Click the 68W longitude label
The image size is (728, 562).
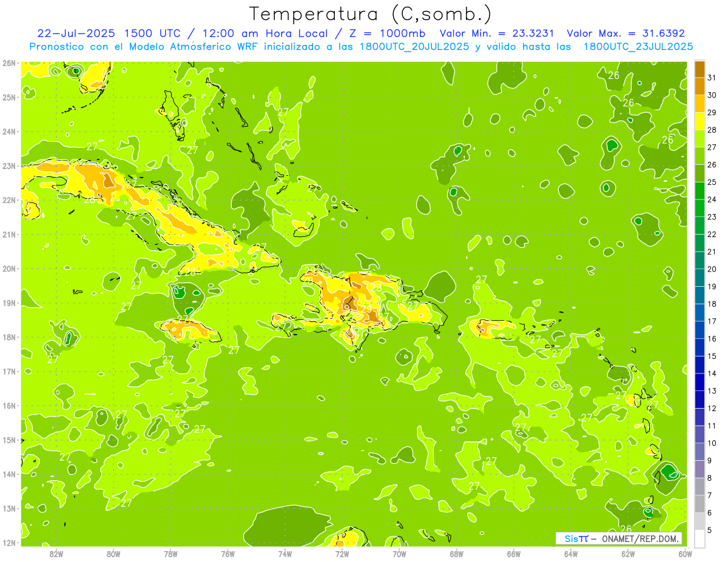coord(457,553)
